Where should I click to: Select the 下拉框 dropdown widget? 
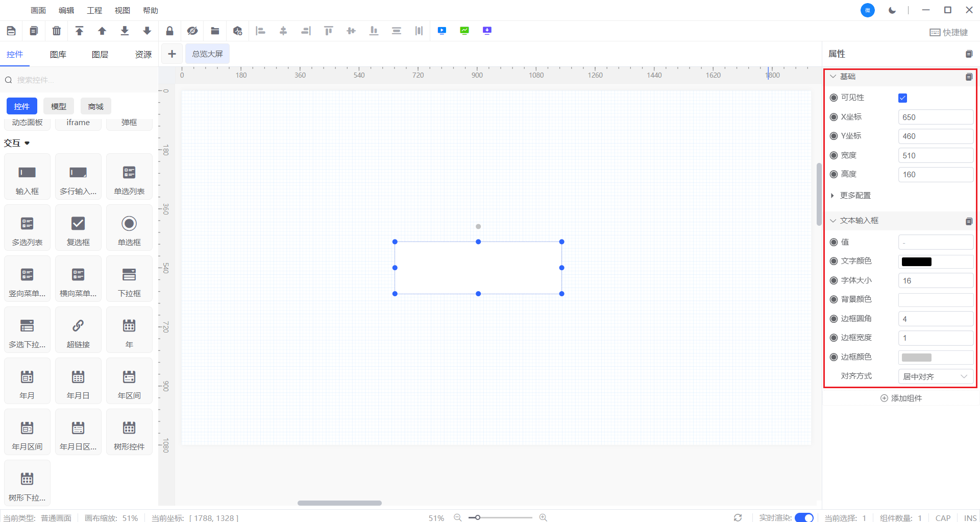click(x=129, y=279)
